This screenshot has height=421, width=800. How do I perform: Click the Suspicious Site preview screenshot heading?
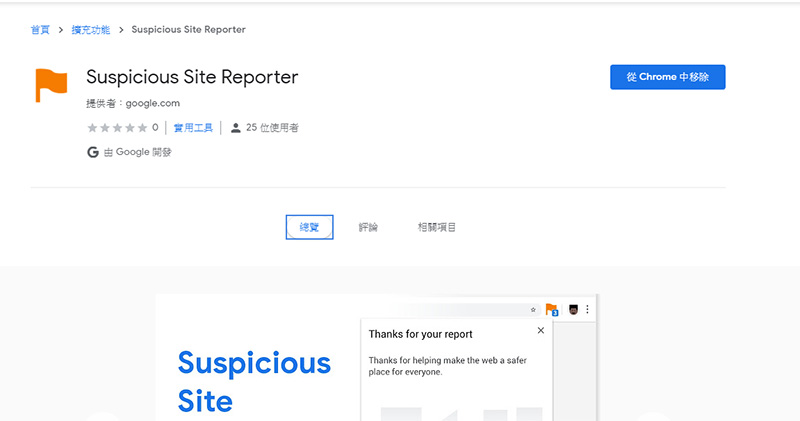pos(253,381)
